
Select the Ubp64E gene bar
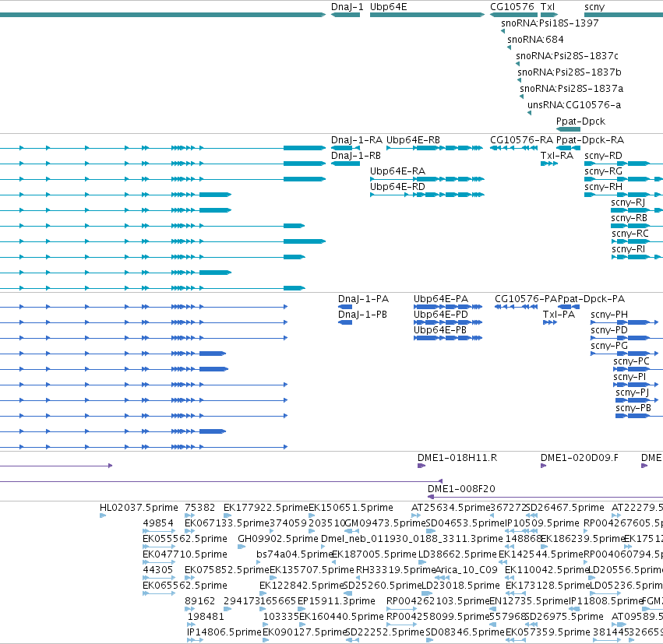427,15
